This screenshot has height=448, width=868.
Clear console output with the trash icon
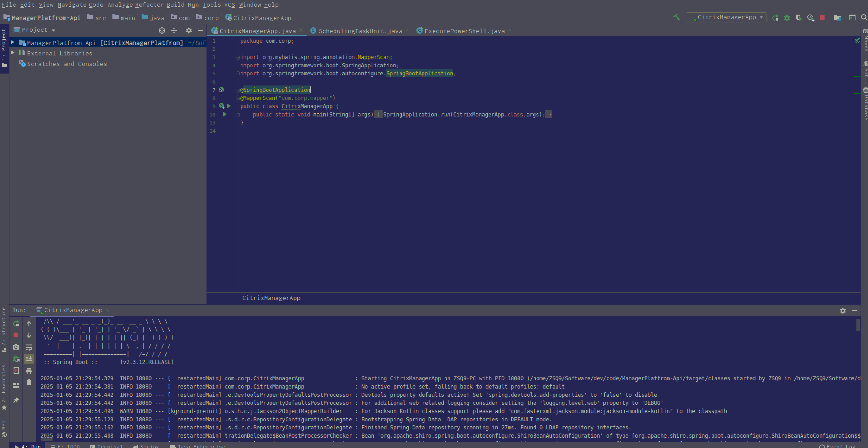[29, 383]
